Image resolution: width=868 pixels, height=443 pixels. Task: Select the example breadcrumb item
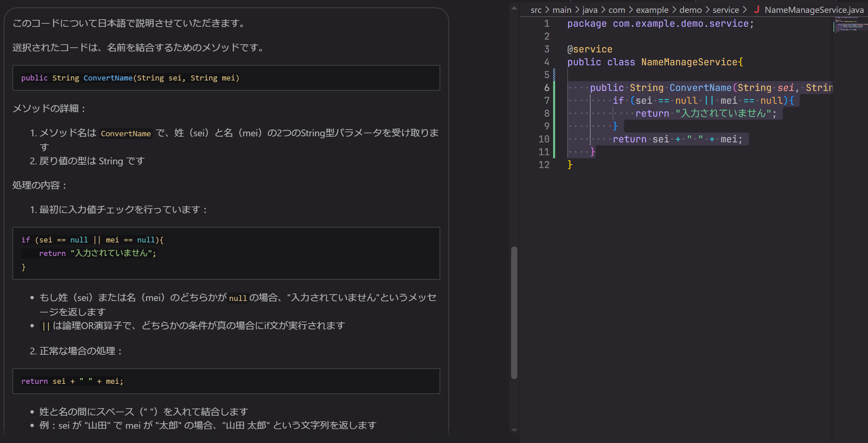(x=652, y=10)
